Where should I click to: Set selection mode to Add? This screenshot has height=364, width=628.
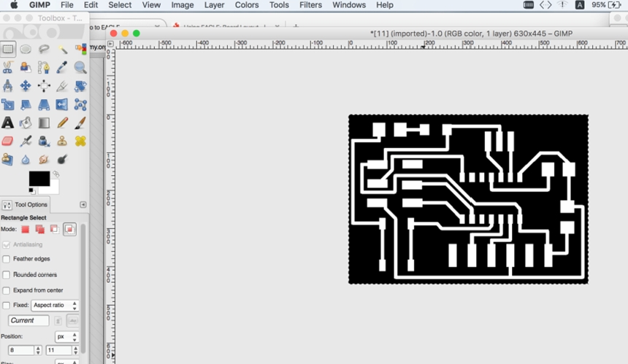pos(39,229)
